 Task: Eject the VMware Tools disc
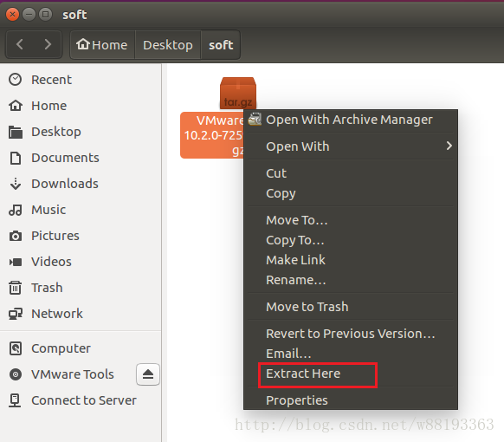148,374
